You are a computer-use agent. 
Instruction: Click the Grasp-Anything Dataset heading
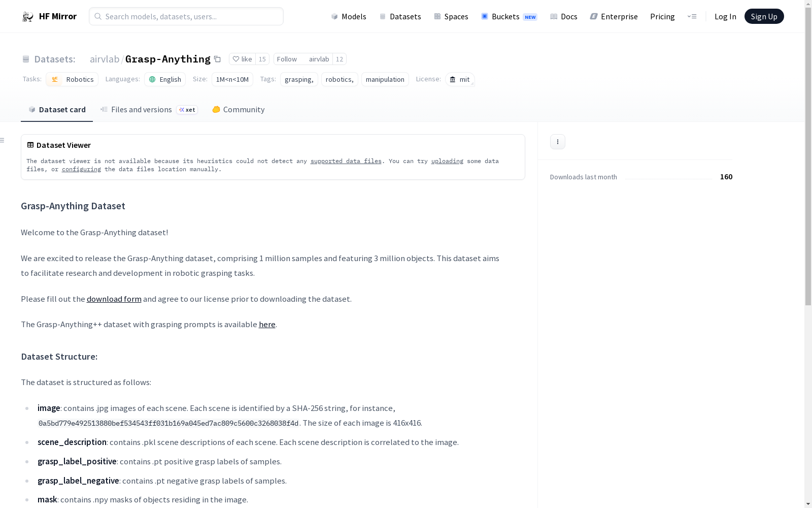coord(73,206)
